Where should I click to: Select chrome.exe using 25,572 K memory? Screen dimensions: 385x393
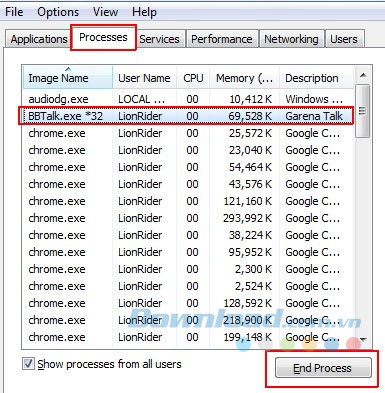188,133
